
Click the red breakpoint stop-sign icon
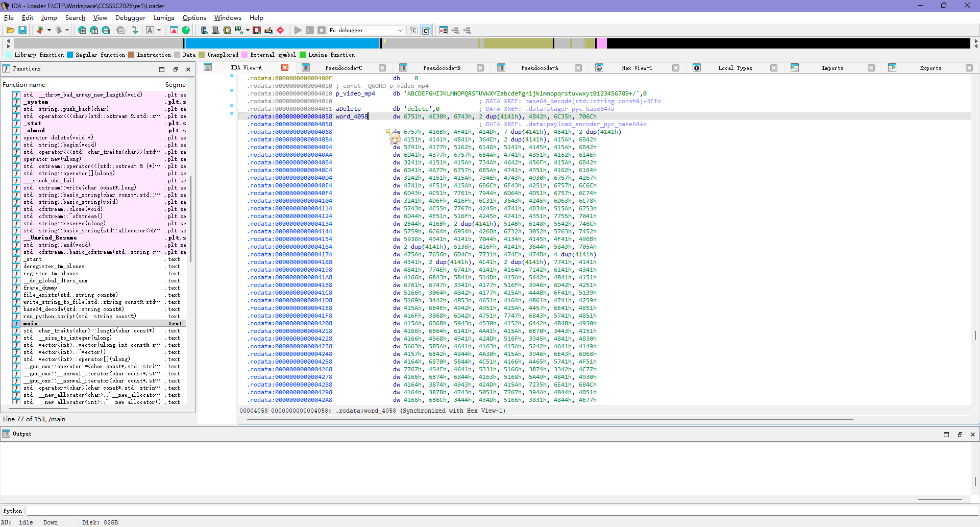tap(280, 31)
